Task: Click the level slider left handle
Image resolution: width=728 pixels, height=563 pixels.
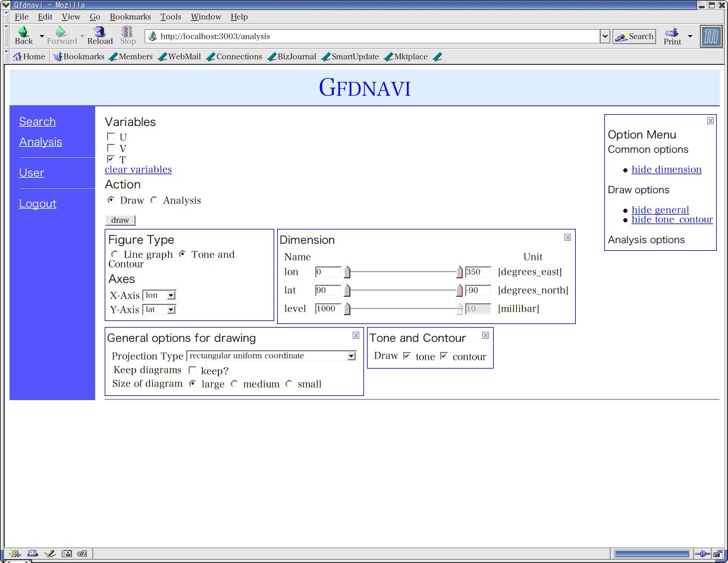Action: click(347, 309)
